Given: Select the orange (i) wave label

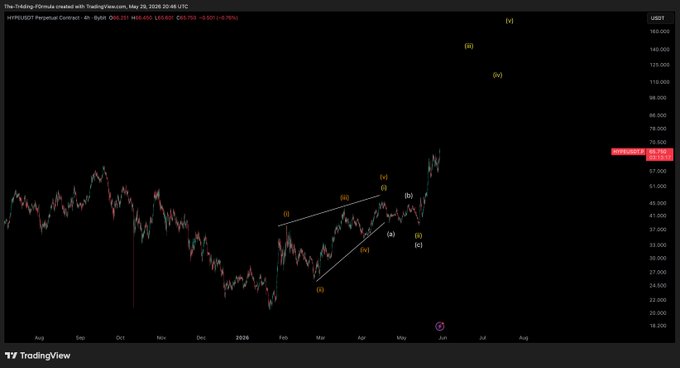Looking at the screenshot, I should 286,214.
